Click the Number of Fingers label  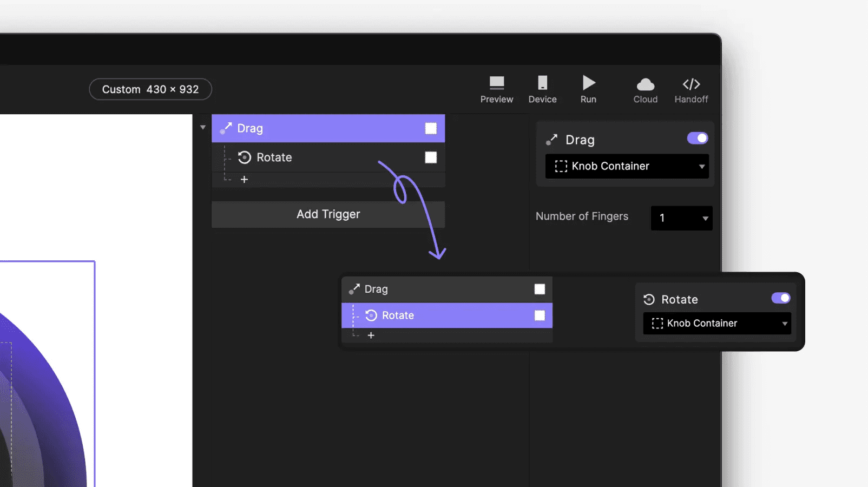tap(582, 216)
